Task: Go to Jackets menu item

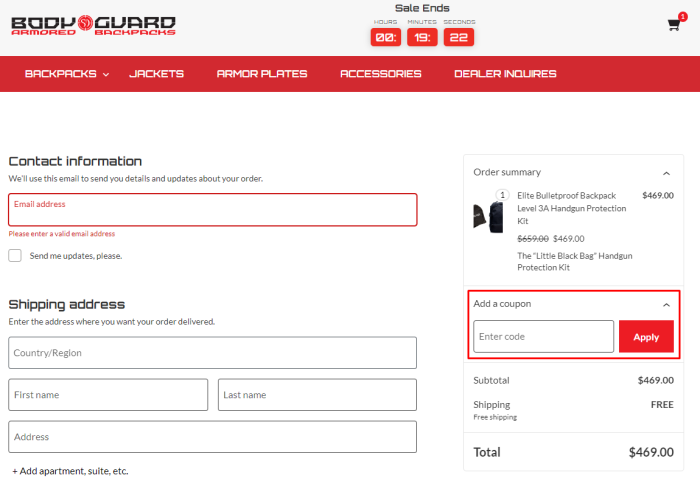Action: 156,74
